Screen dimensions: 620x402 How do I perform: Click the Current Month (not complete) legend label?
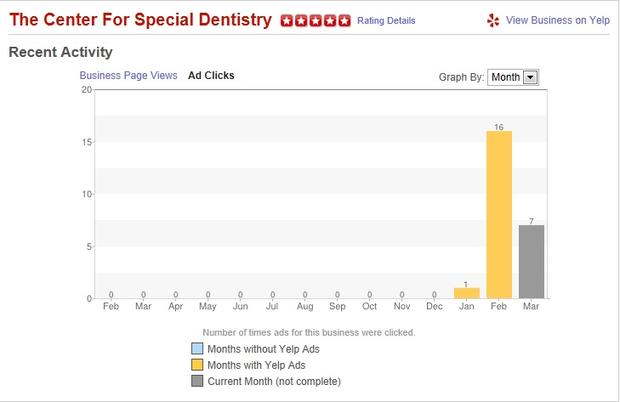(x=274, y=381)
